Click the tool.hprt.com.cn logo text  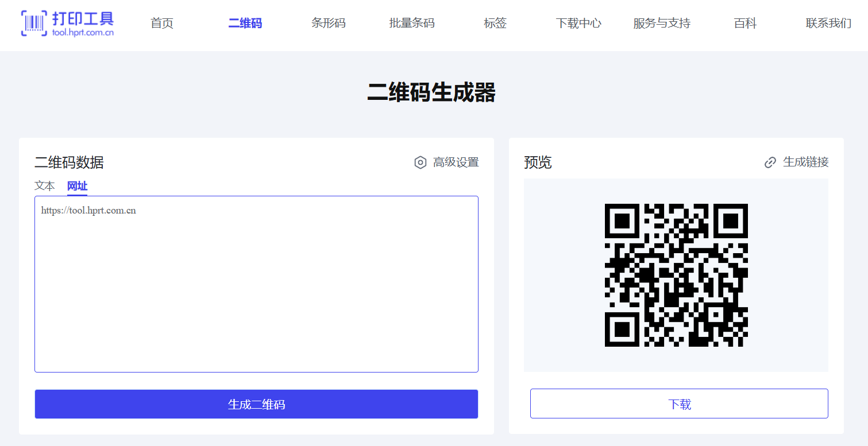point(83,33)
